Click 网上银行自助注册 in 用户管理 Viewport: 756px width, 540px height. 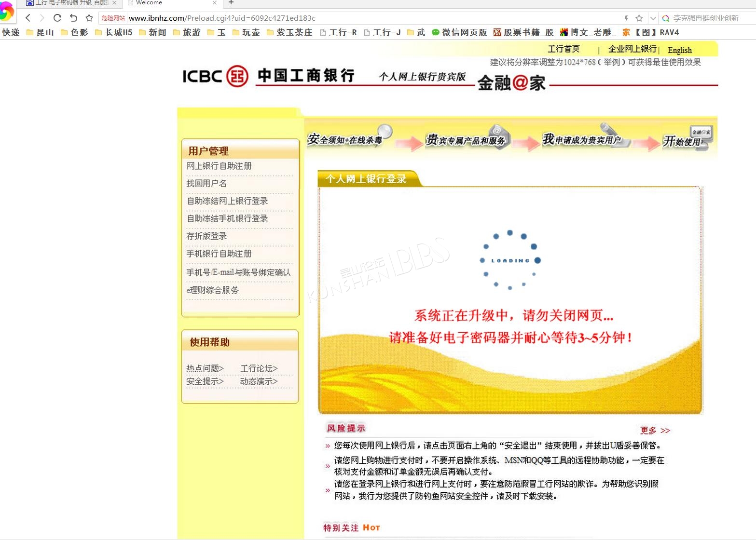(x=219, y=166)
